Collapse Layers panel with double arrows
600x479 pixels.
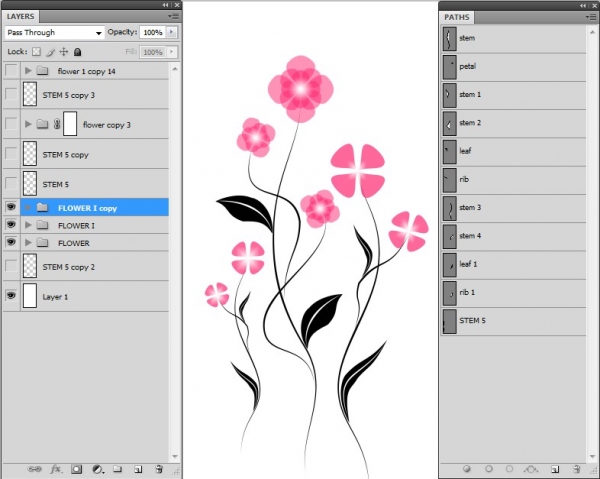(x=165, y=5)
